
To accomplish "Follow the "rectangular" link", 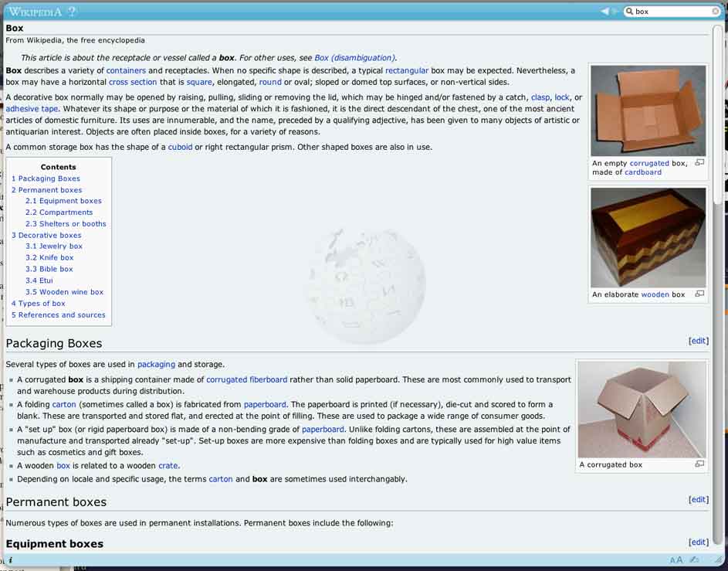I will click(x=407, y=70).
